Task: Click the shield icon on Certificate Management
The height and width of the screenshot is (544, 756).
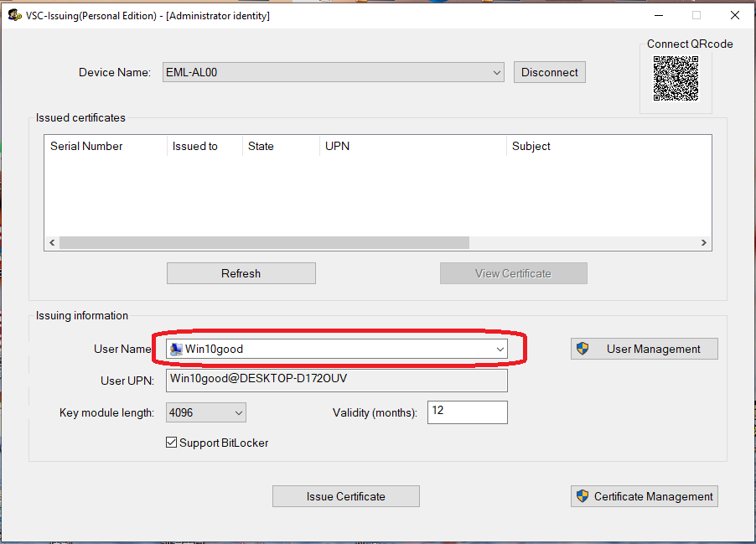Action: point(583,496)
